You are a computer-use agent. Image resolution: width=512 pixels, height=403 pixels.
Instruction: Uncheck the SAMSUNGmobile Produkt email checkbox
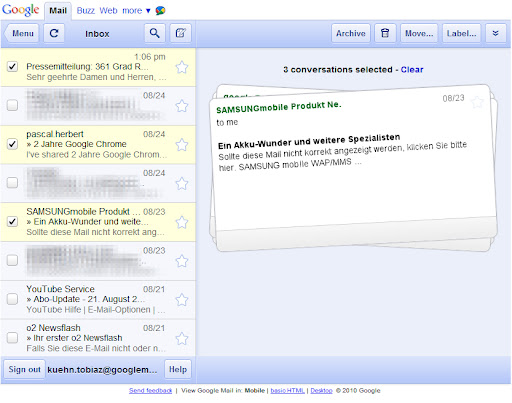point(12,221)
